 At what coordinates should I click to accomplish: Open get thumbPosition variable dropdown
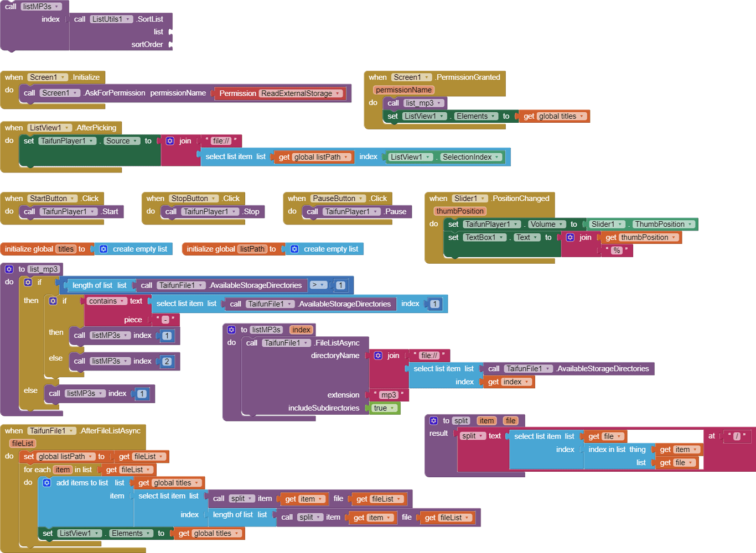649,237
